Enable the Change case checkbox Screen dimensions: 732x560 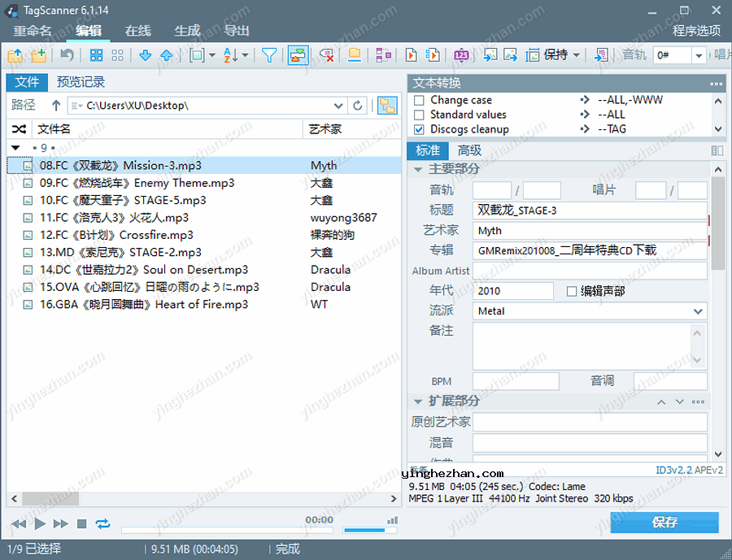click(420, 100)
